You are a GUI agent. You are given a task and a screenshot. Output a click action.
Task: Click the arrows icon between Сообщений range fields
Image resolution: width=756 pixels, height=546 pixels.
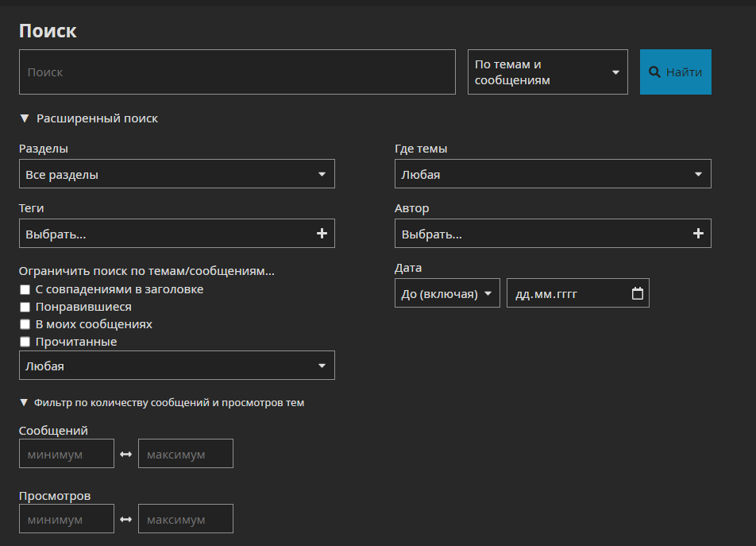coord(126,455)
